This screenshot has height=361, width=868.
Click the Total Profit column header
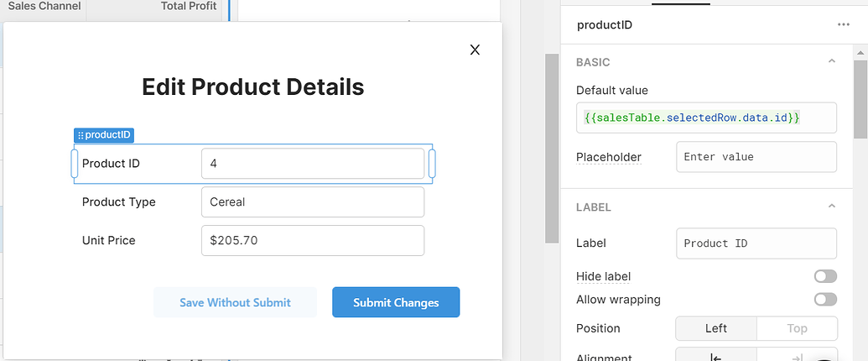(x=189, y=6)
